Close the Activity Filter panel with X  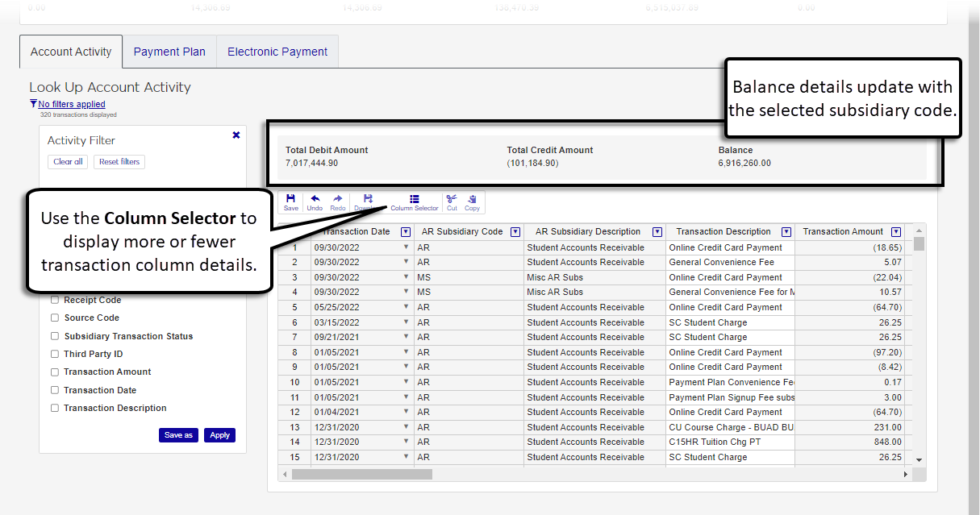pyautogui.click(x=236, y=135)
